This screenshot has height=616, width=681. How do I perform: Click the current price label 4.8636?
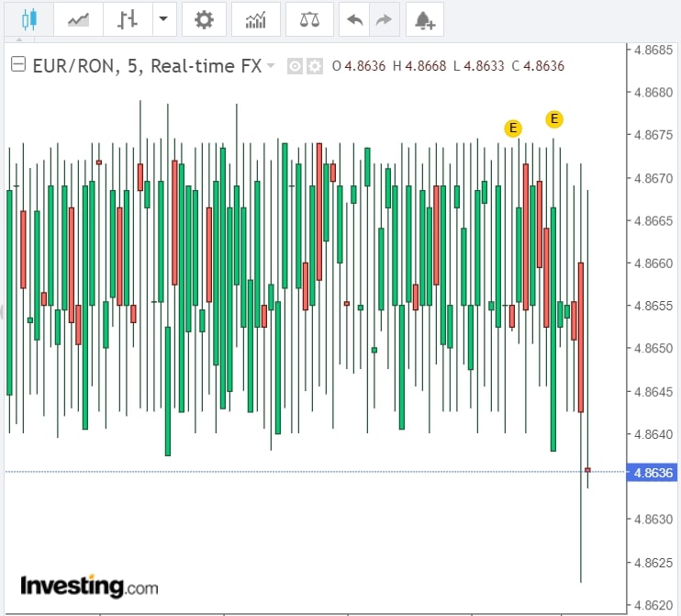point(653,473)
